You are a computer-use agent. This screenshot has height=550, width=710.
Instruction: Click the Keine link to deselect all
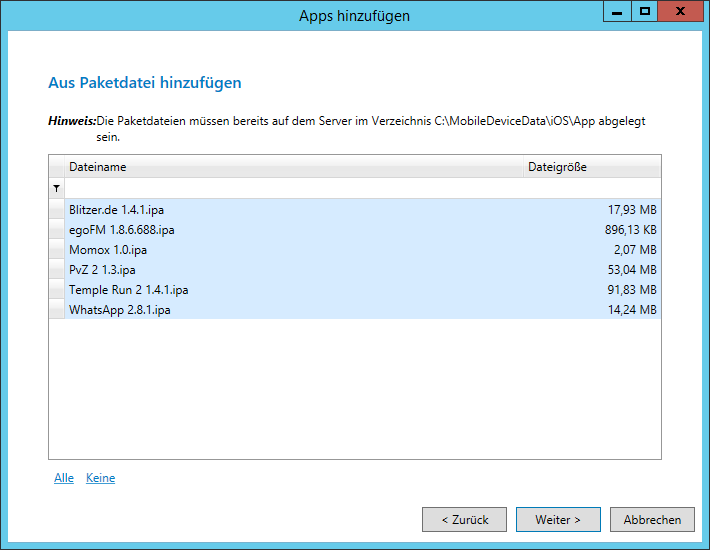pos(100,478)
